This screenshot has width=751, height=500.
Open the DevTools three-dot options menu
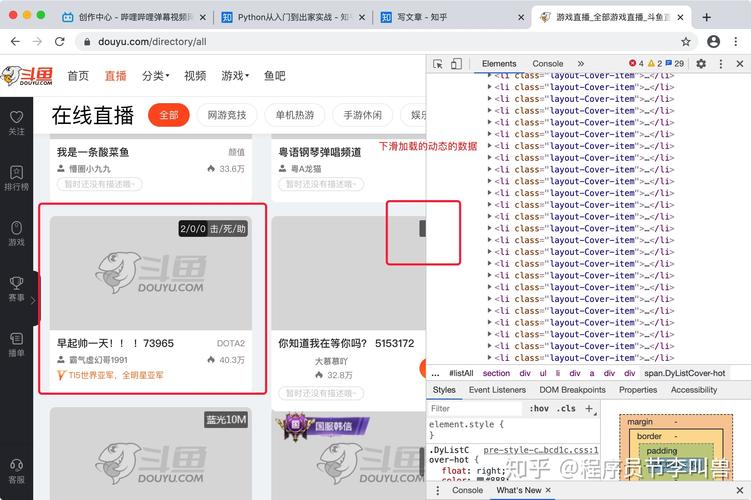[721, 64]
